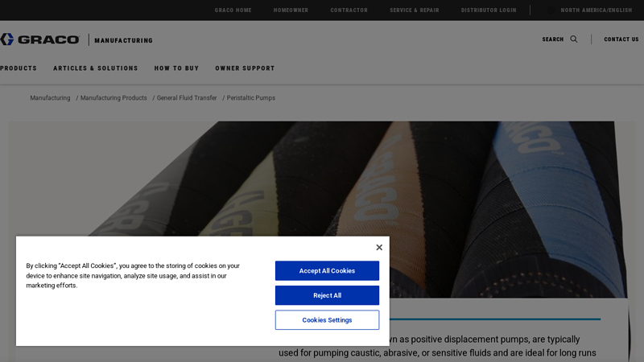Open the Products menu

tap(18, 68)
